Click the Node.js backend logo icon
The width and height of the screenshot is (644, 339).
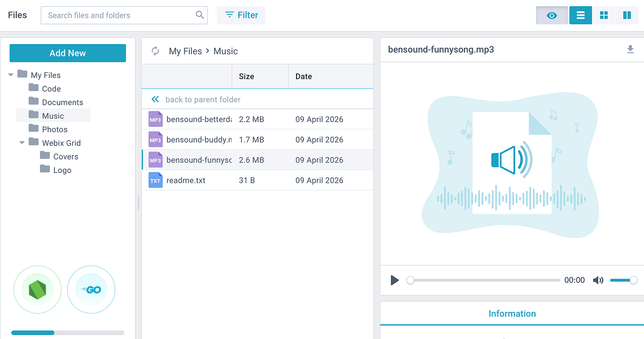(x=37, y=290)
